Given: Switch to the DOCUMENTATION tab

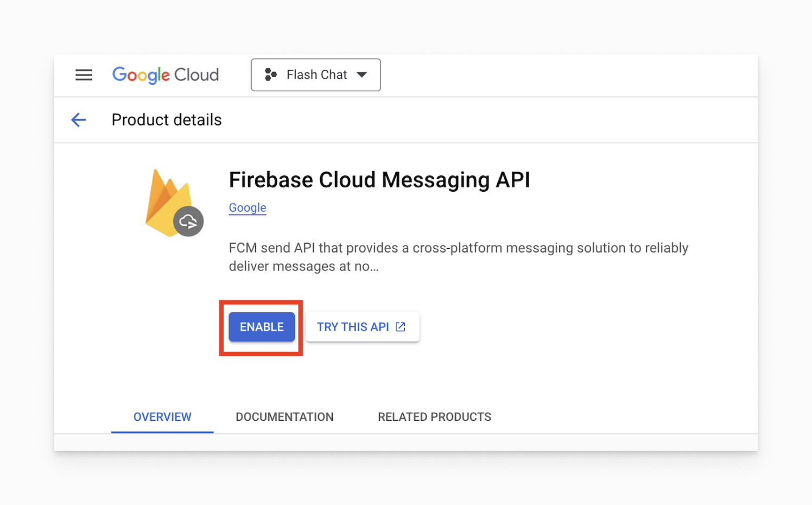Looking at the screenshot, I should [x=284, y=416].
